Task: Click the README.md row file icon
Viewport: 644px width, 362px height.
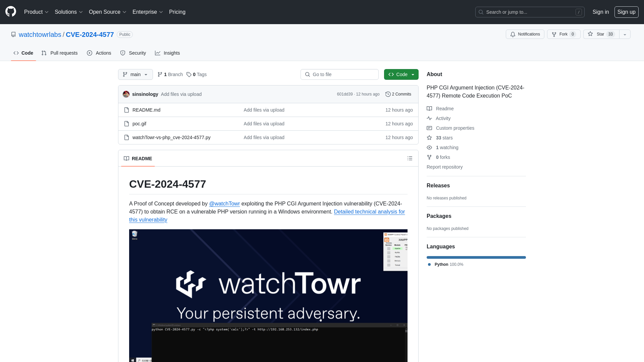Action: [x=126, y=110]
